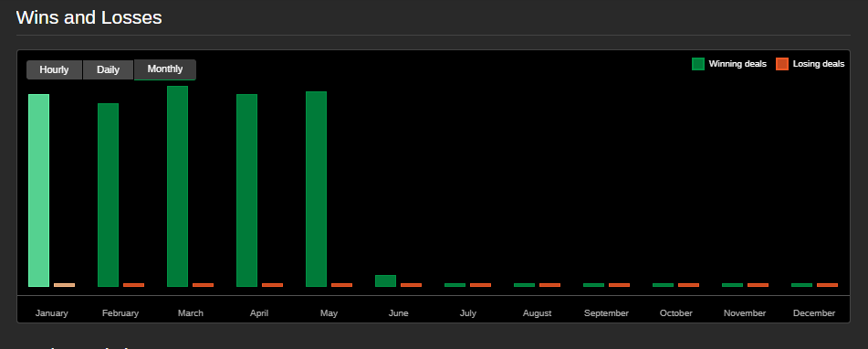Select the December losing deals bar

pyautogui.click(x=827, y=285)
